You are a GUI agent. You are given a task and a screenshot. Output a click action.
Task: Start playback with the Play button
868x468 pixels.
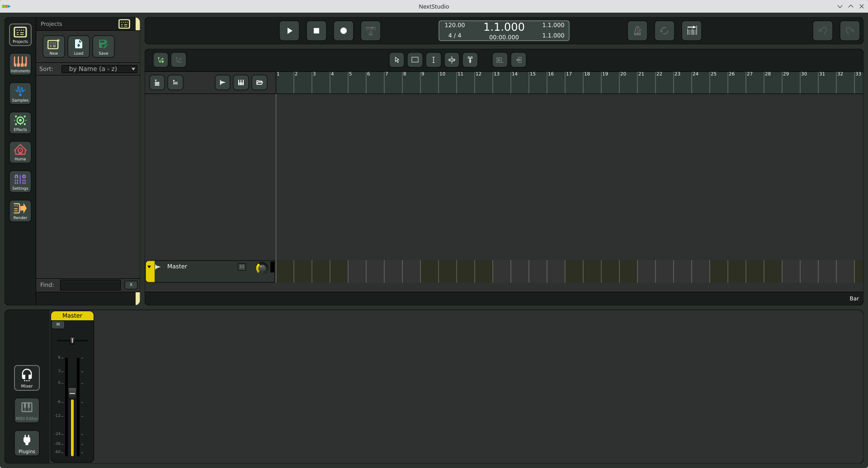click(289, 31)
